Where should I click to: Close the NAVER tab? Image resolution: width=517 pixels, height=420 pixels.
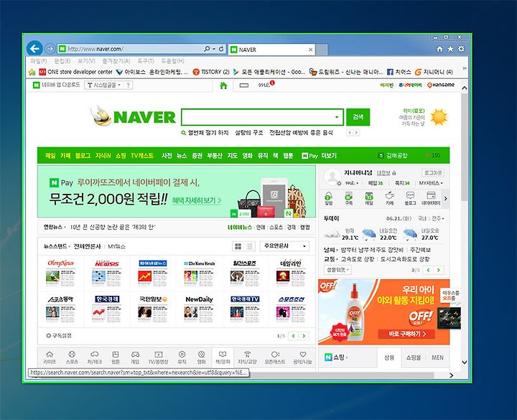pyautogui.click(x=311, y=50)
